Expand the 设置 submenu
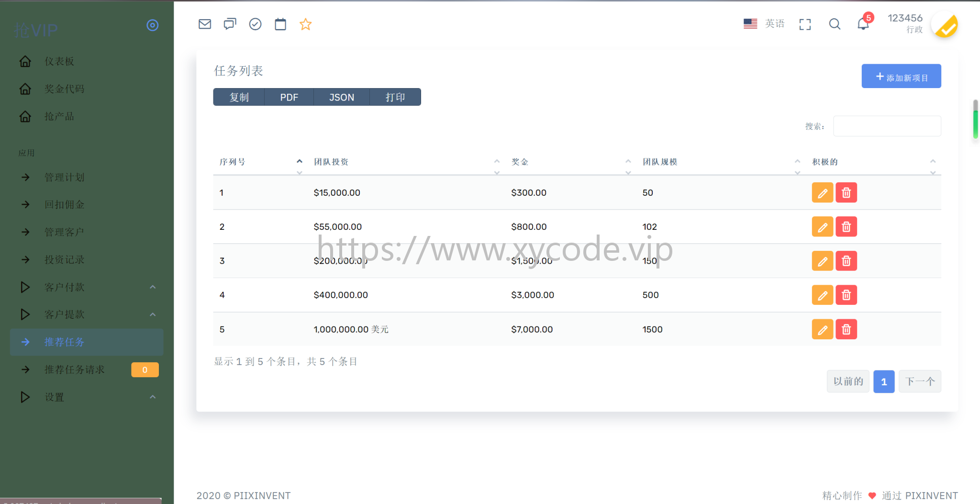980x504 pixels. tap(87, 397)
